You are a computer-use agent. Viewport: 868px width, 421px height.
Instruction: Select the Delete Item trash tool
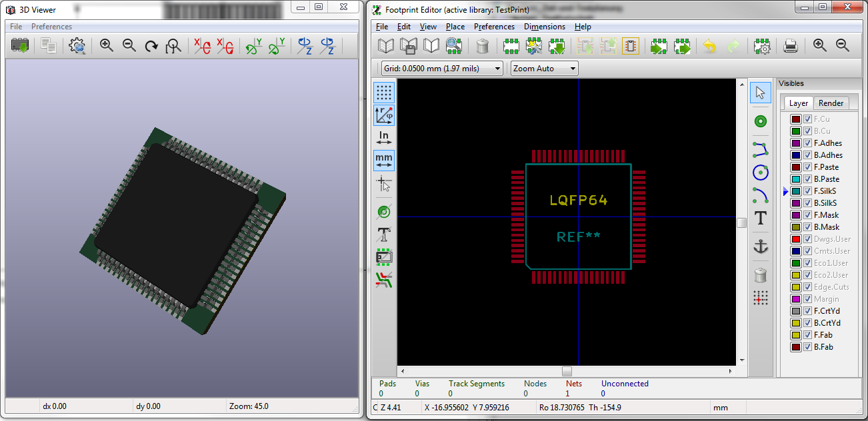761,275
